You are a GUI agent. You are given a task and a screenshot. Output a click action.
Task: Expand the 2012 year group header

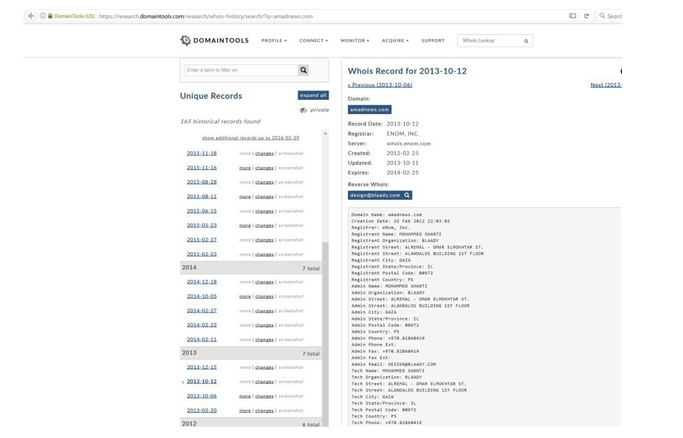click(251, 423)
